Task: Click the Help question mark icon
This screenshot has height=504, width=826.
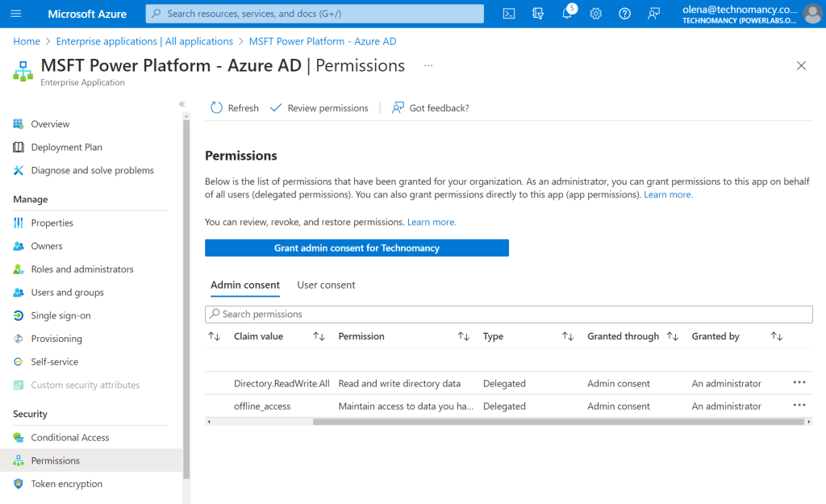Action: click(624, 14)
